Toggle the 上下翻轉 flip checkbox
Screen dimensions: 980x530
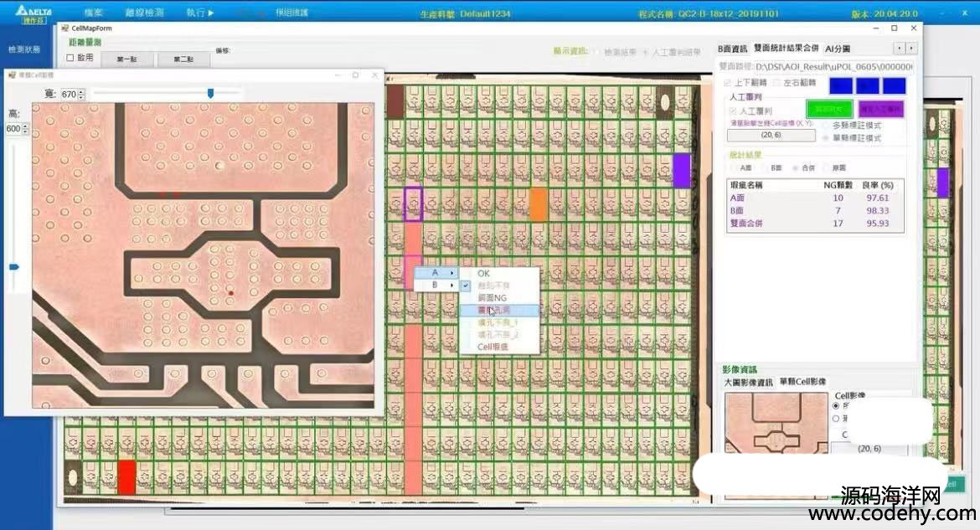point(727,83)
